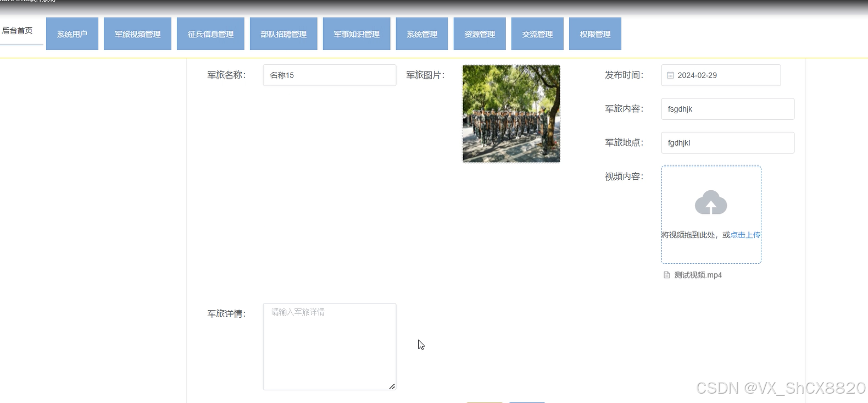Open the 系统管理 menu
868x403 pixels.
(422, 34)
